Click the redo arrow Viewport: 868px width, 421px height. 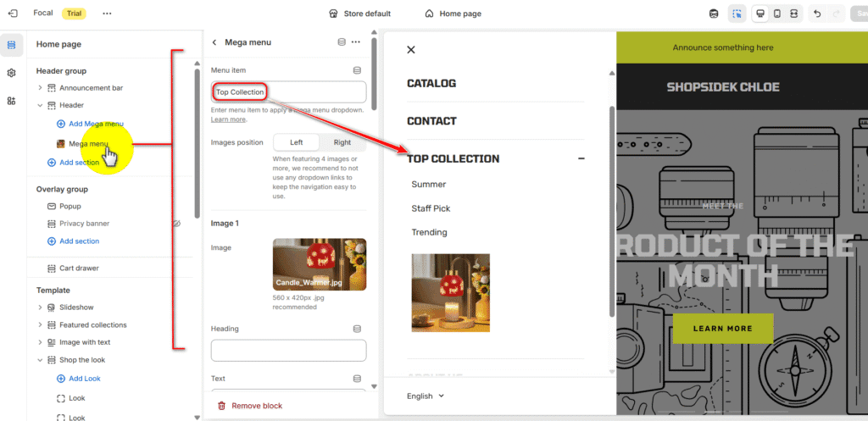point(835,14)
